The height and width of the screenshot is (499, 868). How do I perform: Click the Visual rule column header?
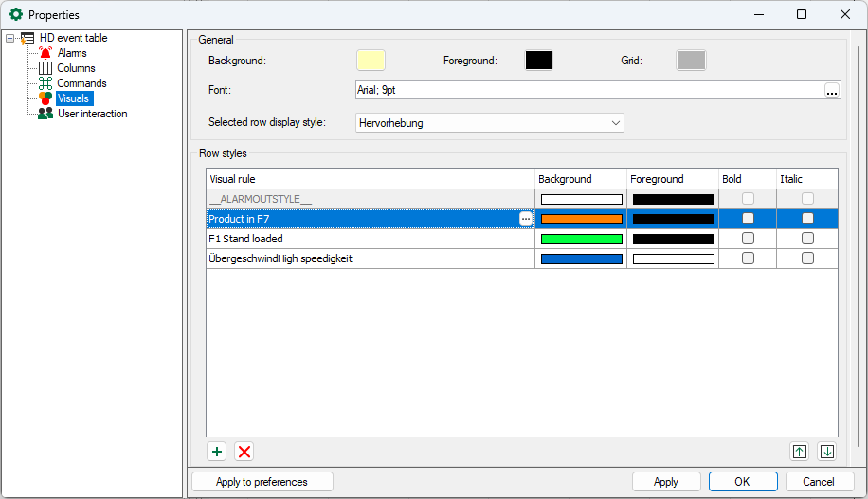371,179
